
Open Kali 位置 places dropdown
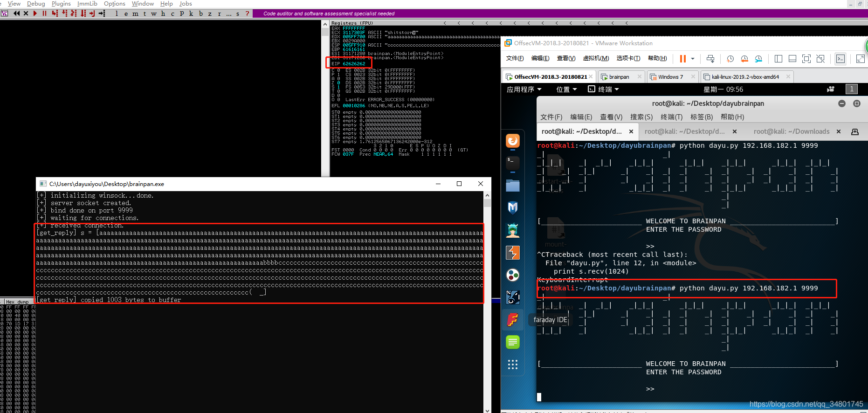coord(566,89)
